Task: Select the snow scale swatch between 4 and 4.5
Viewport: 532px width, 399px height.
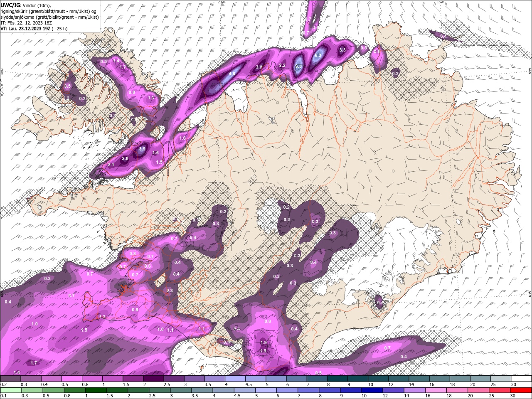Action: (235, 379)
